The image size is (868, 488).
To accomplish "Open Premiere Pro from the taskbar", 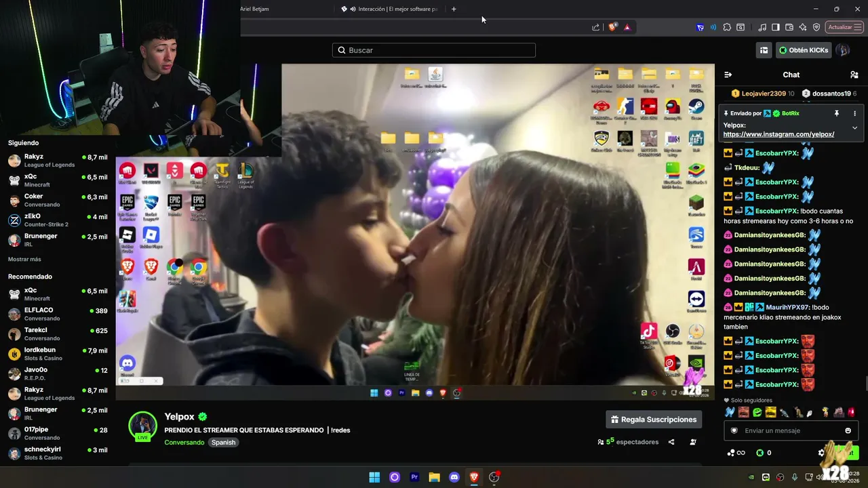I will (414, 477).
